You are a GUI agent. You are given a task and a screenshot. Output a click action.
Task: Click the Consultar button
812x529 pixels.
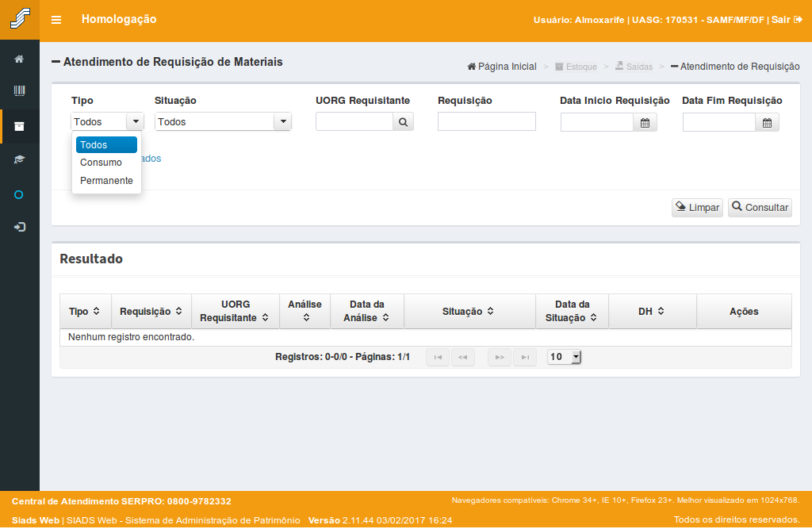click(x=760, y=208)
